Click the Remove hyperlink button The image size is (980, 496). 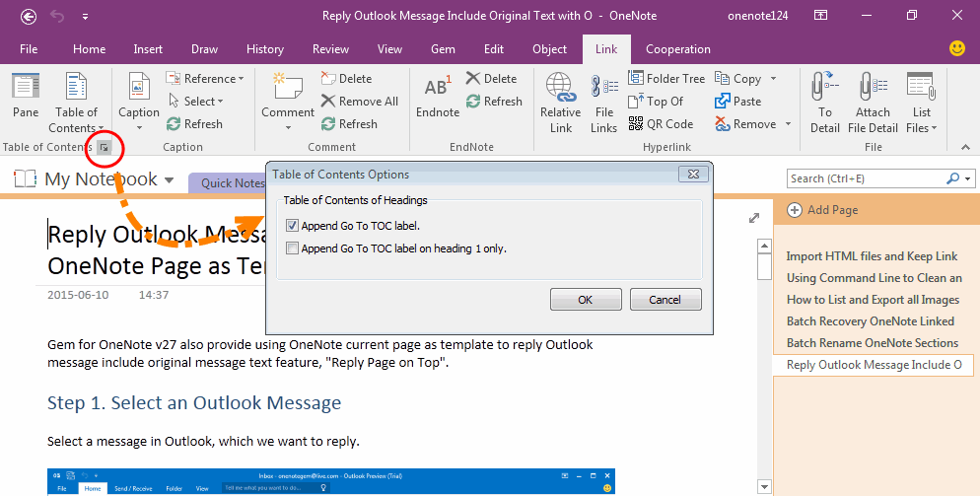745,124
